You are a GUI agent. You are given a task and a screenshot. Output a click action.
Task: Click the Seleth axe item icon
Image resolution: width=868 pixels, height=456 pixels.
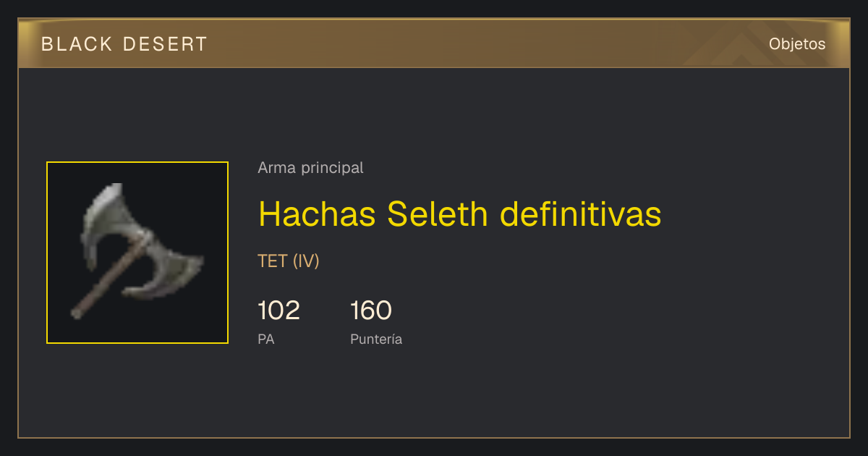point(137,253)
